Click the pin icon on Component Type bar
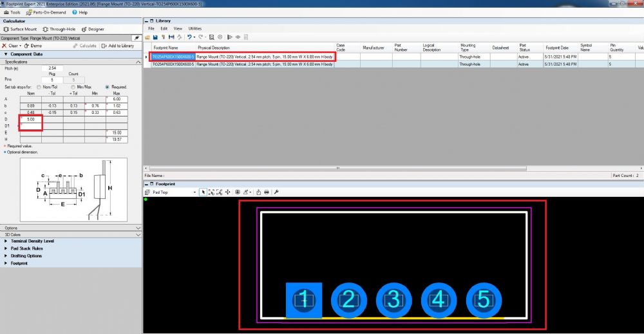This screenshot has width=644, height=334. (137, 38)
